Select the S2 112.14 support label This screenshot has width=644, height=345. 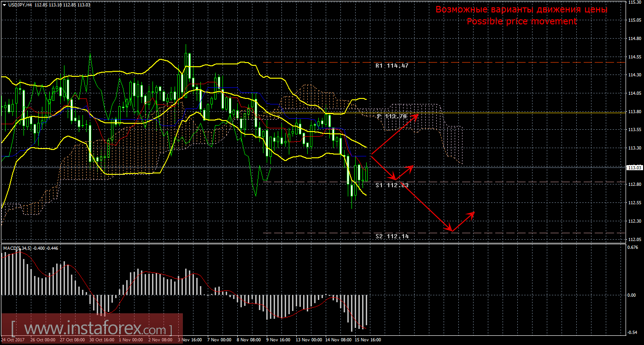[392, 236]
